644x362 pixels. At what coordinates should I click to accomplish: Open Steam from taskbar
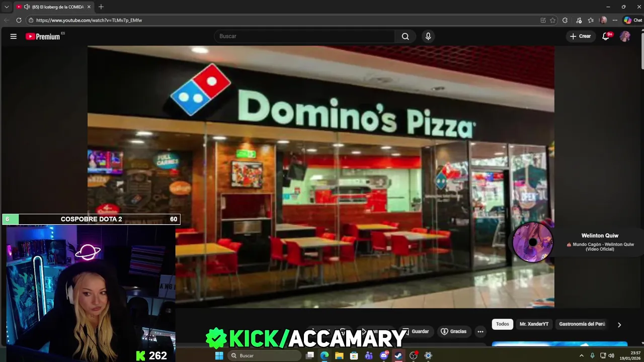(x=398, y=355)
